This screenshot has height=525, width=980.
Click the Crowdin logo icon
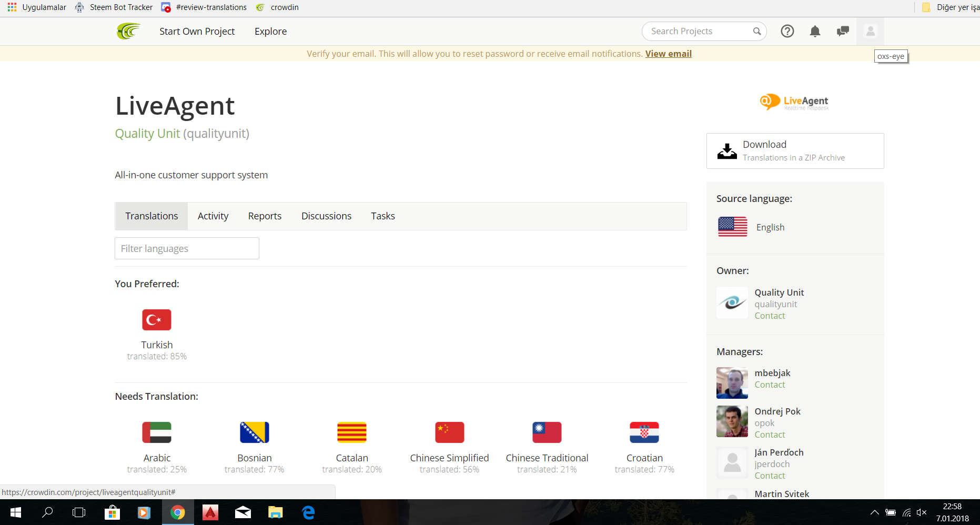[129, 31]
